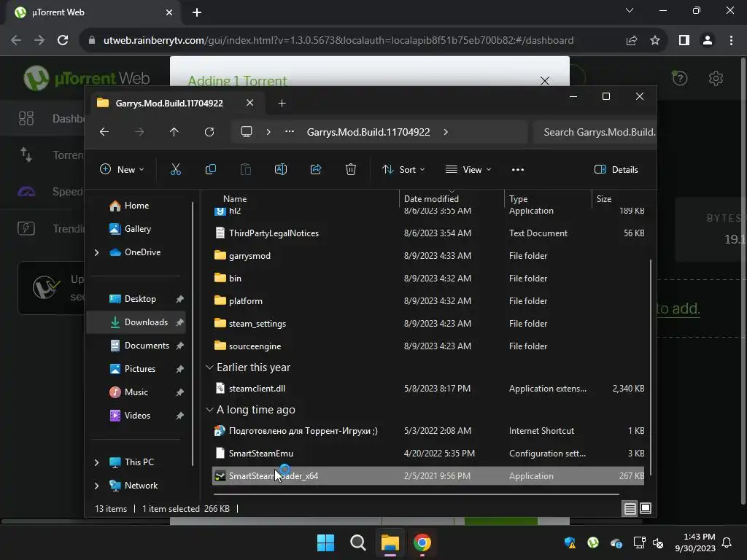Expand breadcrumb chevron after Garrys.Mod.Build.11704922
747x560 pixels.
446,132
